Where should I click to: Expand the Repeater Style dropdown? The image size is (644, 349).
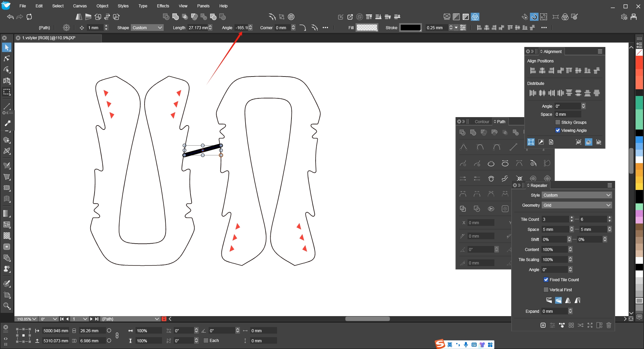(577, 195)
